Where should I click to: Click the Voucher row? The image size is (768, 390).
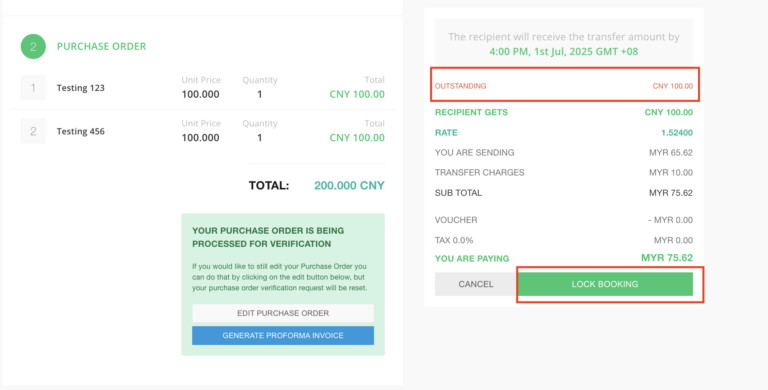coord(564,220)
